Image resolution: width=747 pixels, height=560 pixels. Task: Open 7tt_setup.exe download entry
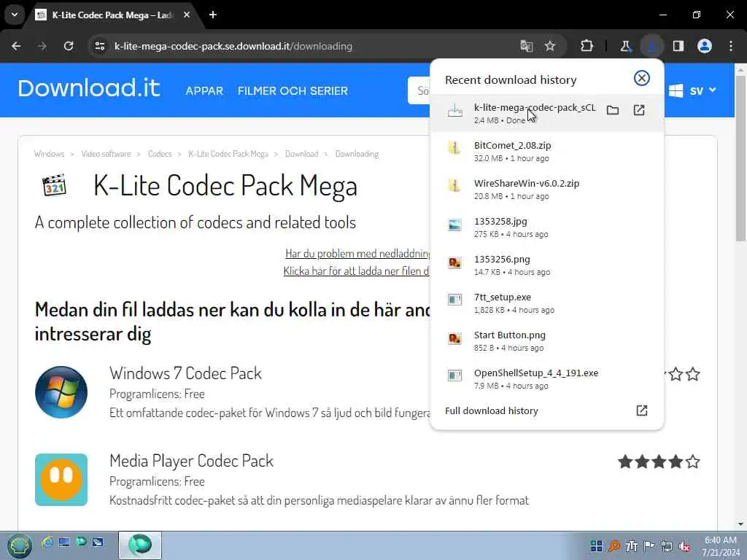pyautogui.click(x=547, y=303)
